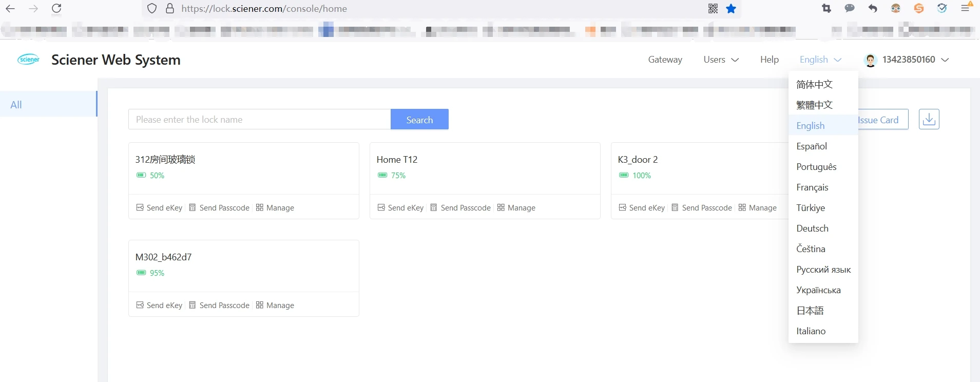The image size is (980, 382).
Task: Open the browser QR code icon
Action: pos(713,8)
